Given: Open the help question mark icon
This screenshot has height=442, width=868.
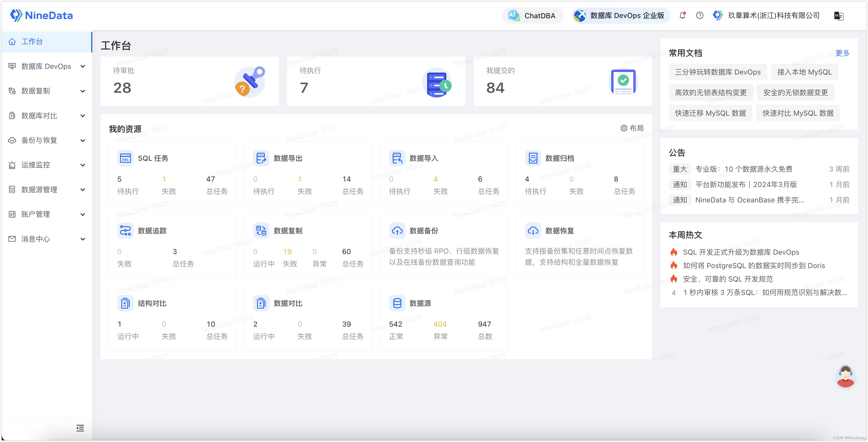Looking at the screenshot, I should [x=700, y=15].
